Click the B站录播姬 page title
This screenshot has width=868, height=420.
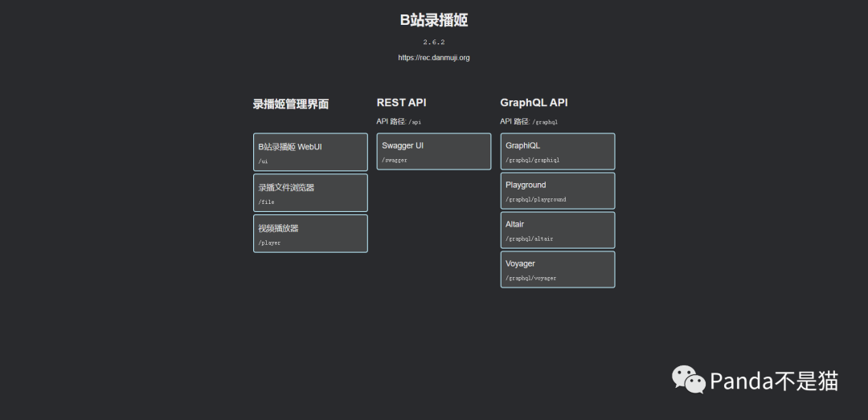tap(434, 20)
